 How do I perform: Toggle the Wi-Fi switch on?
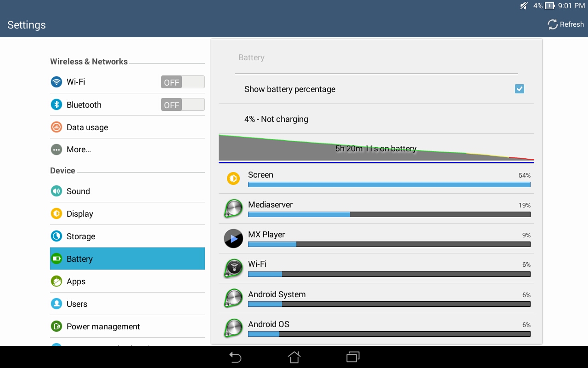182,82
